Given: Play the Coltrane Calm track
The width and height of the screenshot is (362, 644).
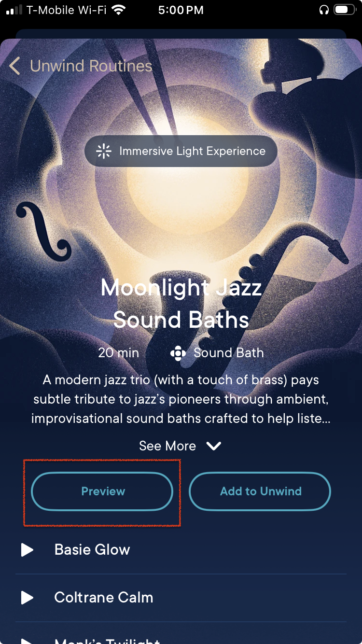Looking at the screenshot, I should click(x=27, y=598).
